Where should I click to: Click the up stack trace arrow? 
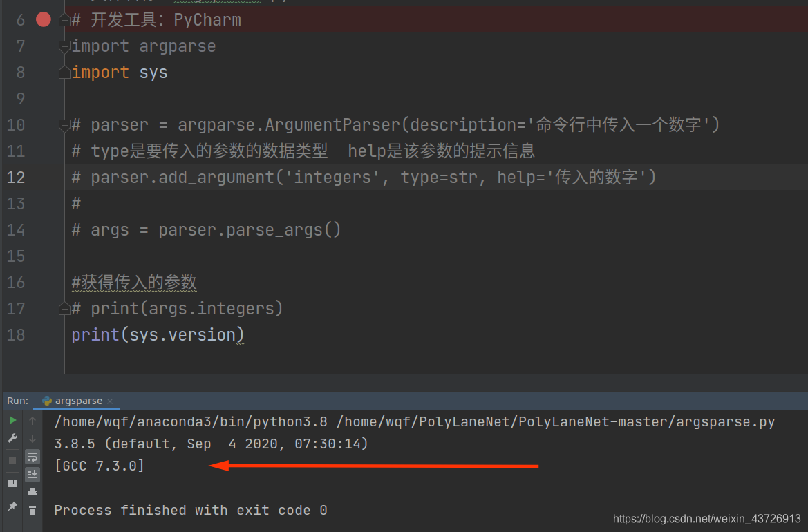(32, 421)
